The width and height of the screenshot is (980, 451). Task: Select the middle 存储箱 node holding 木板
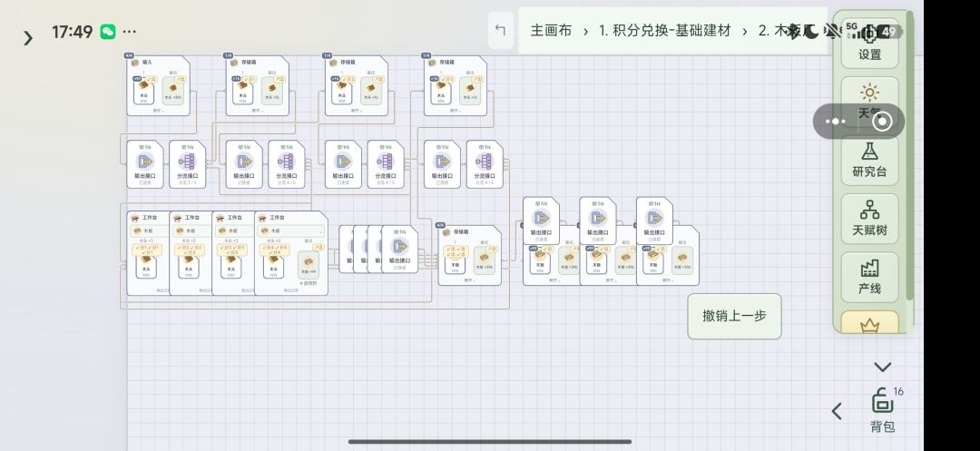point(469,255)
